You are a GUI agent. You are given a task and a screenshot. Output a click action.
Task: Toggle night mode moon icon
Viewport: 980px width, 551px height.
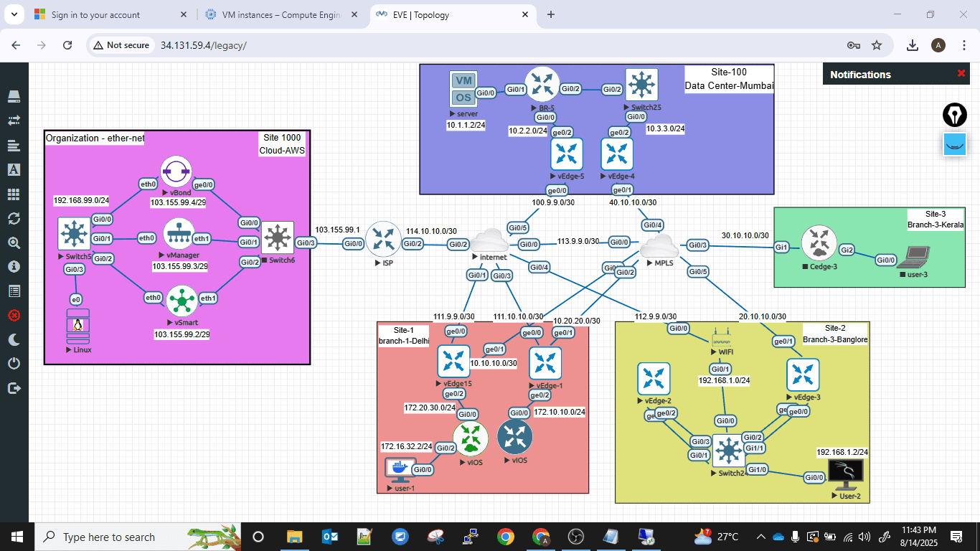pyautogui.click(x=14, y=339)
